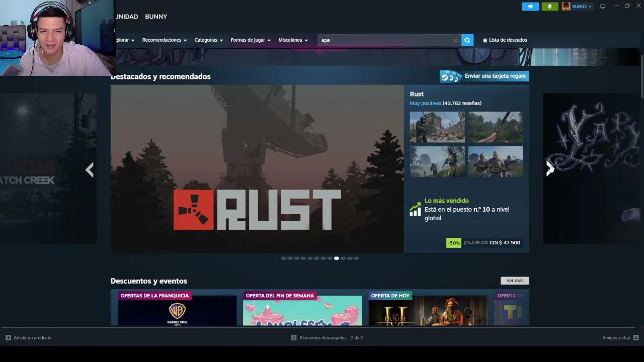Open the BUNNY profile tab

pyautogui.click(x=156, y=17)
